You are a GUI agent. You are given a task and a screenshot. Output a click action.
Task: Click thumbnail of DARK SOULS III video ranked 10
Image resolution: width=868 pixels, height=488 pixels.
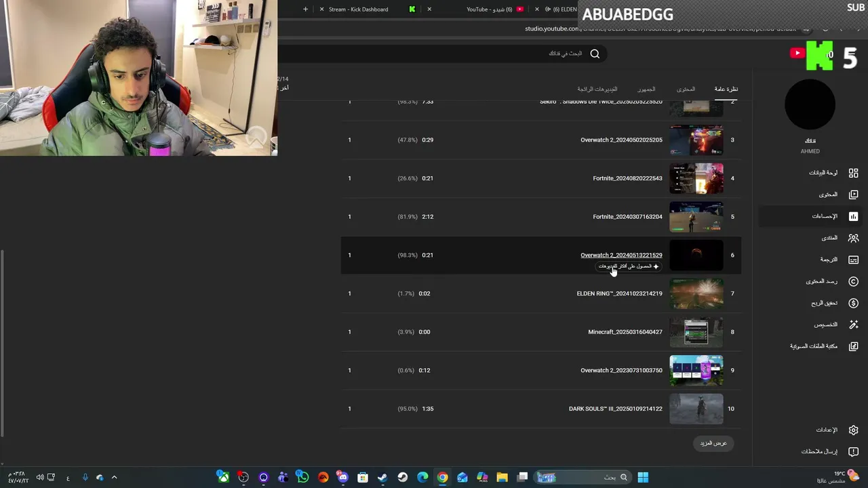pyautogui.click(x=696, y=409)
